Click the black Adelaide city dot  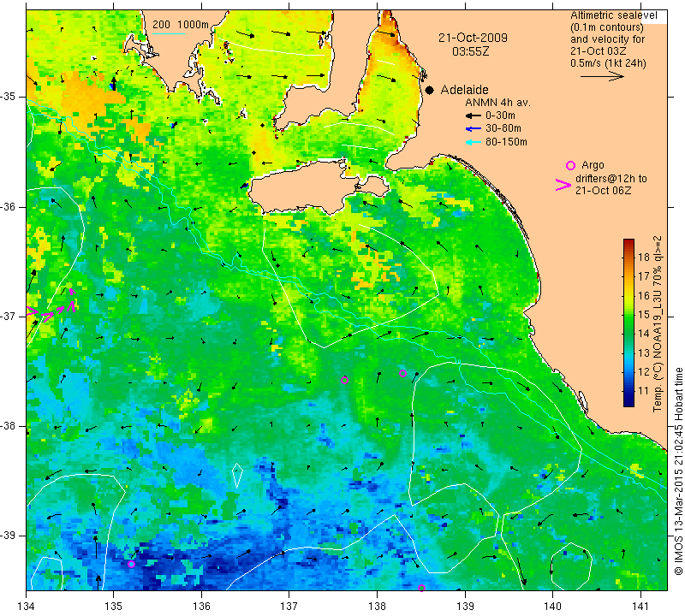[430, 90]
